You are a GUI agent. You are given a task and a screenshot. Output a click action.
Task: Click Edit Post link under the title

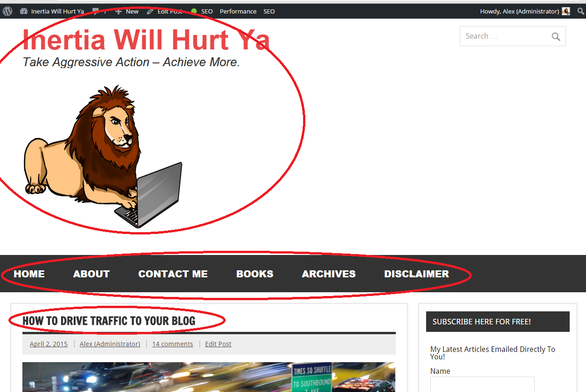pos(218,344)
